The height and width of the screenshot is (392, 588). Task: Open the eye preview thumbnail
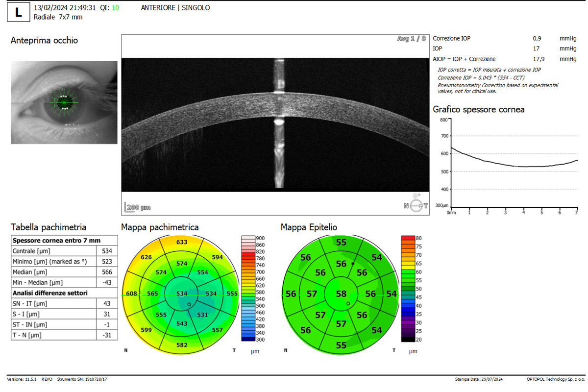(x=64, y=102)
